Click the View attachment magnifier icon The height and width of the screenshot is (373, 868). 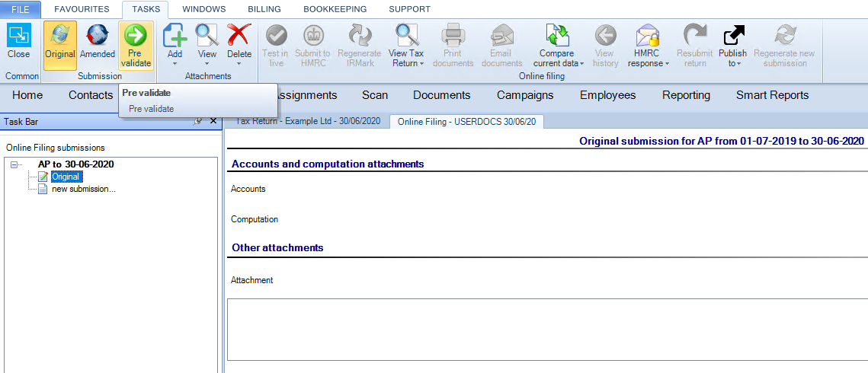point(207,36)
